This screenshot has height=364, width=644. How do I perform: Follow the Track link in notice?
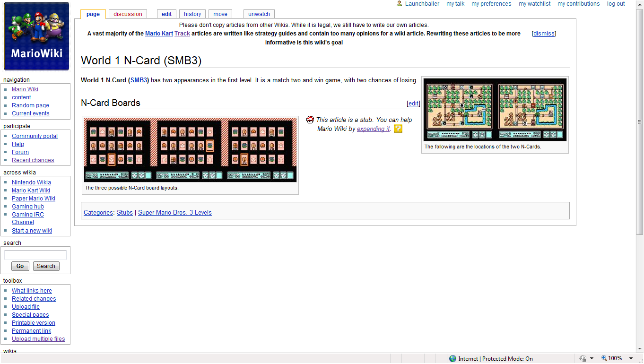(182, 34)
